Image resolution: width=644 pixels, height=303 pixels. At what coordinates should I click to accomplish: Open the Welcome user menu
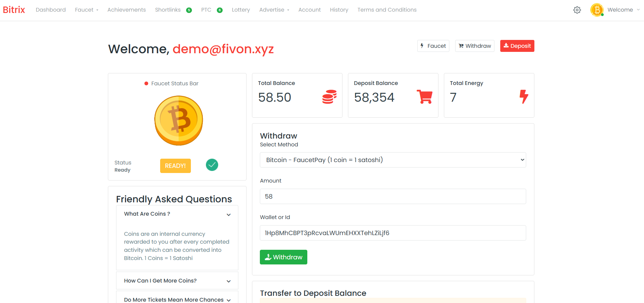(x=623, y=10)
